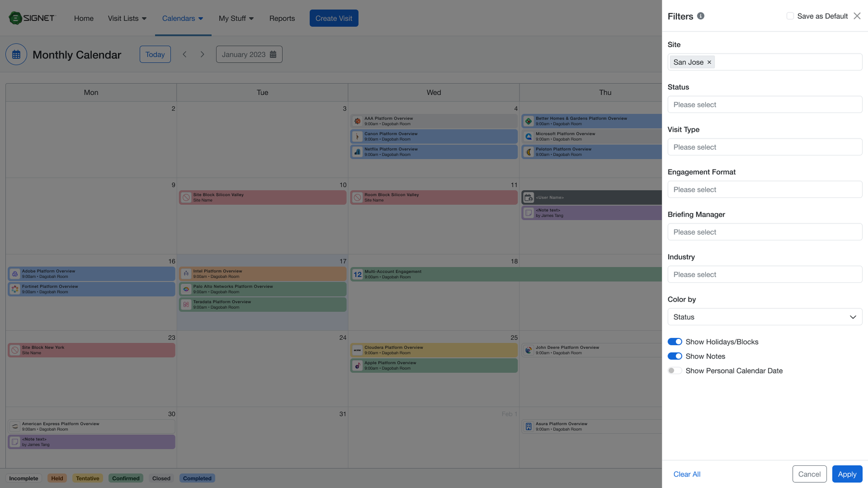Click Teradata Platform Overview event icon
This screenshot has width=868, height=488.
[186, 305]
